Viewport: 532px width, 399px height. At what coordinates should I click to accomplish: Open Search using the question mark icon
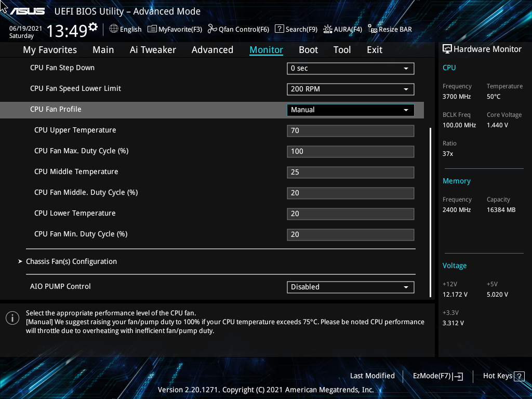pos(279,30)
